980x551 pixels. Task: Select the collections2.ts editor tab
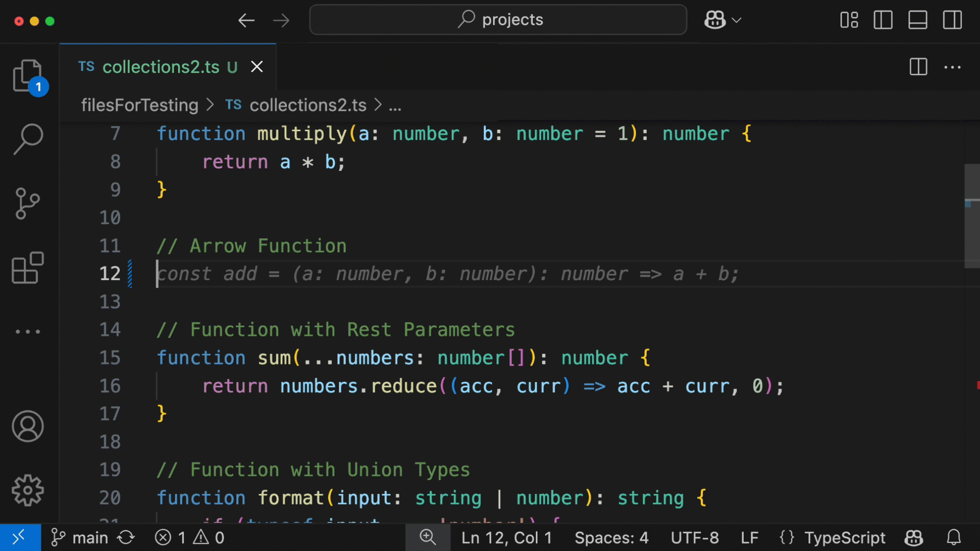point(160,67)
